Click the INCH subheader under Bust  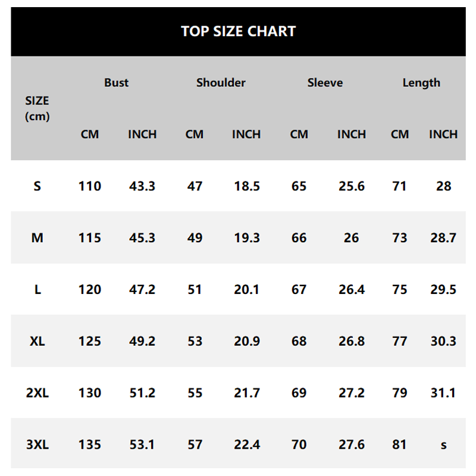click(142, 134)
